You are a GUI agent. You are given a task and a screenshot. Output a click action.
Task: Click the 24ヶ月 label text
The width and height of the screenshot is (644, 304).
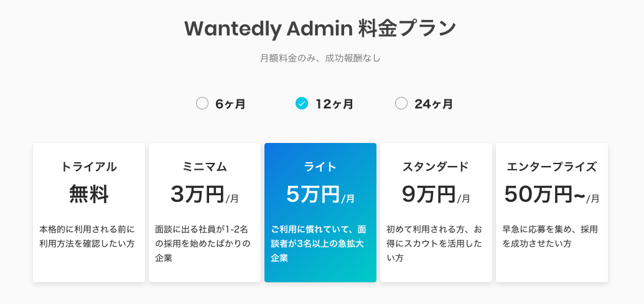pyautogui.click(x=434, y=104)
